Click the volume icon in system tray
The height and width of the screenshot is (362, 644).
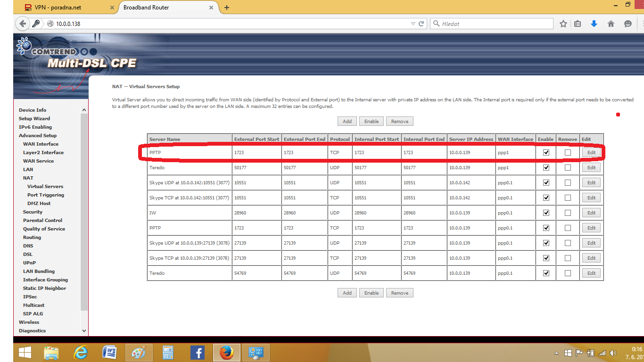(x=613, y=353)
